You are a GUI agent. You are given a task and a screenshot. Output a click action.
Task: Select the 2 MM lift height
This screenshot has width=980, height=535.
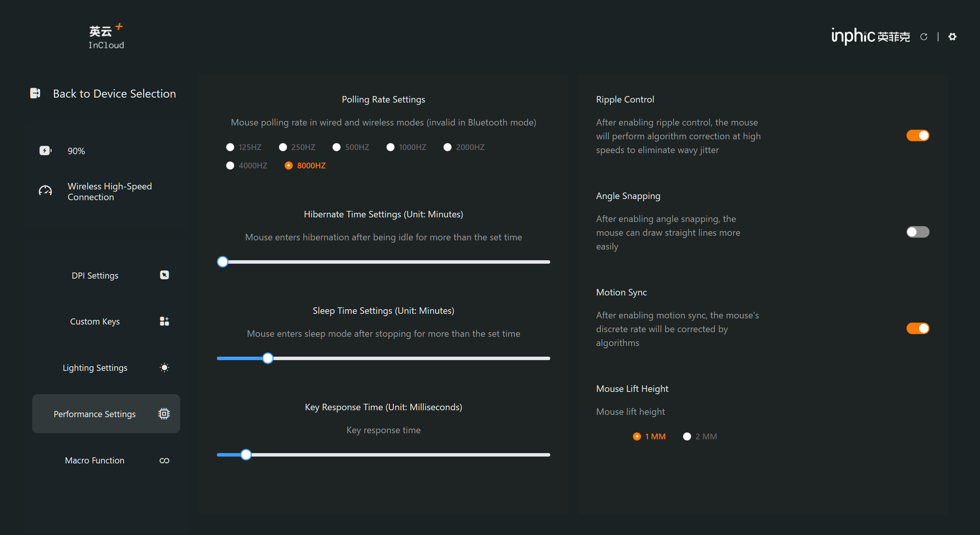(x=687, y=437)
